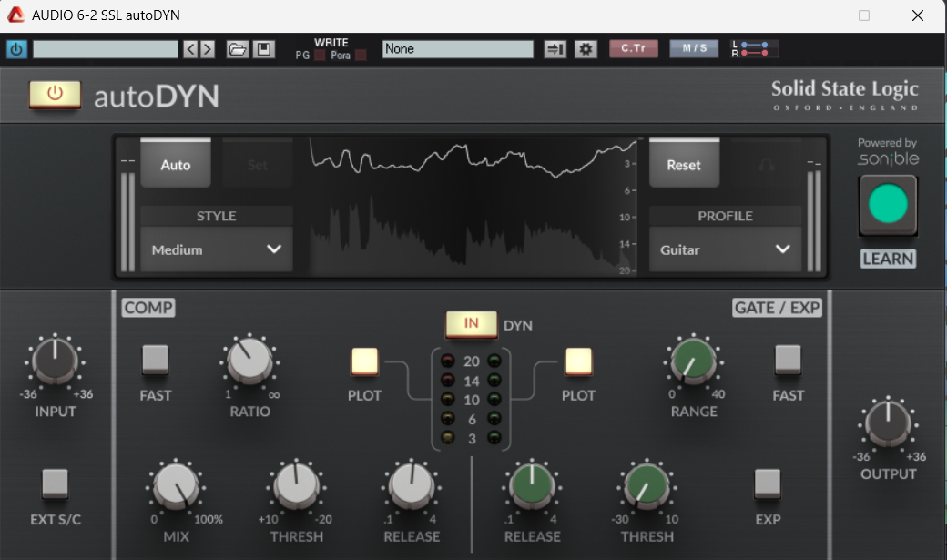Go to previous preset with left arrow

pos(190,49)
